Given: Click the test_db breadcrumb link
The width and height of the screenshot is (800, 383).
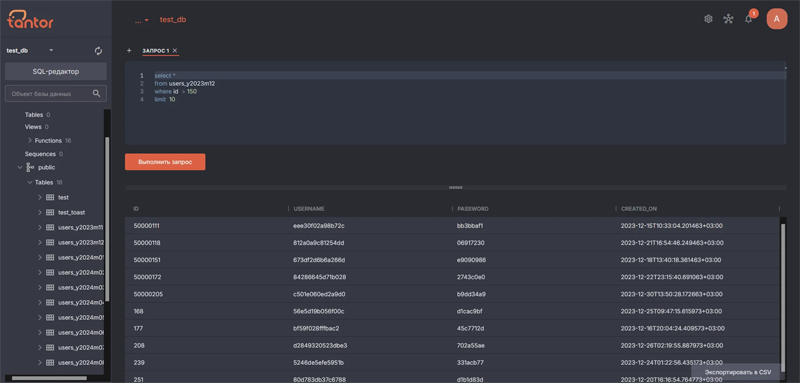Looking at the screenshot, I should coord(173,20).
